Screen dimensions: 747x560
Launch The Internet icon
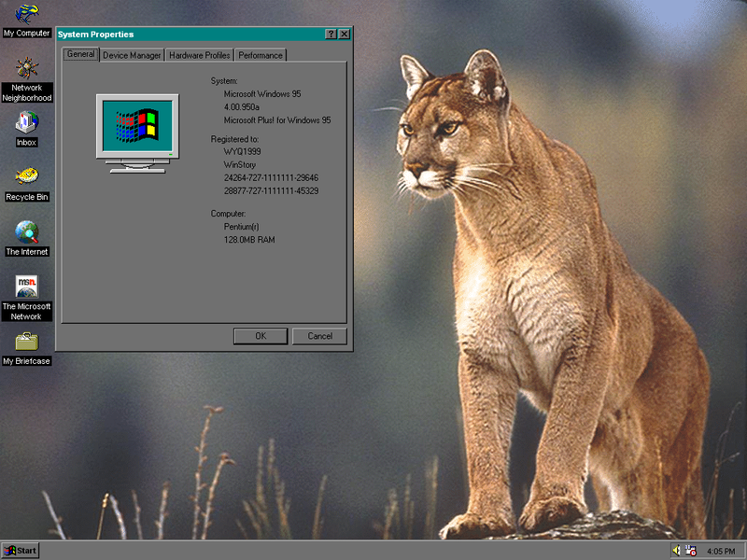25,233
